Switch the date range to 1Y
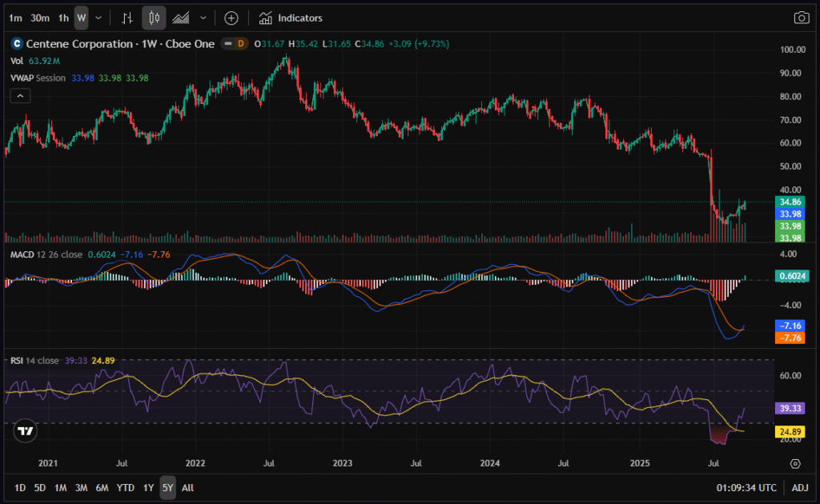 [x=148, y=487]
